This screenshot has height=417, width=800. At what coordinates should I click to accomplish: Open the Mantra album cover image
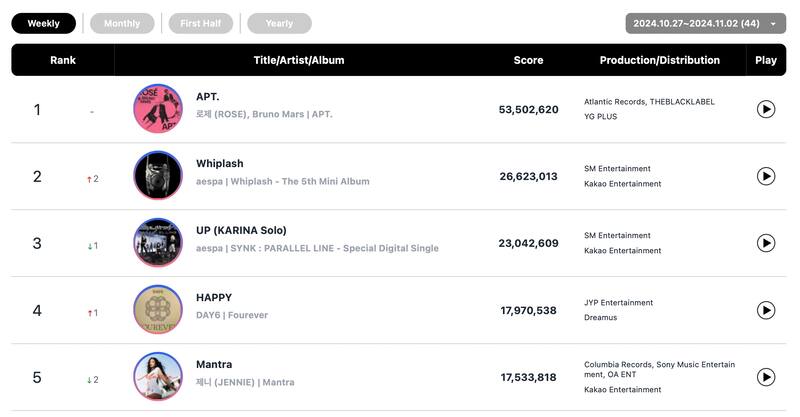tap(158, 377)
